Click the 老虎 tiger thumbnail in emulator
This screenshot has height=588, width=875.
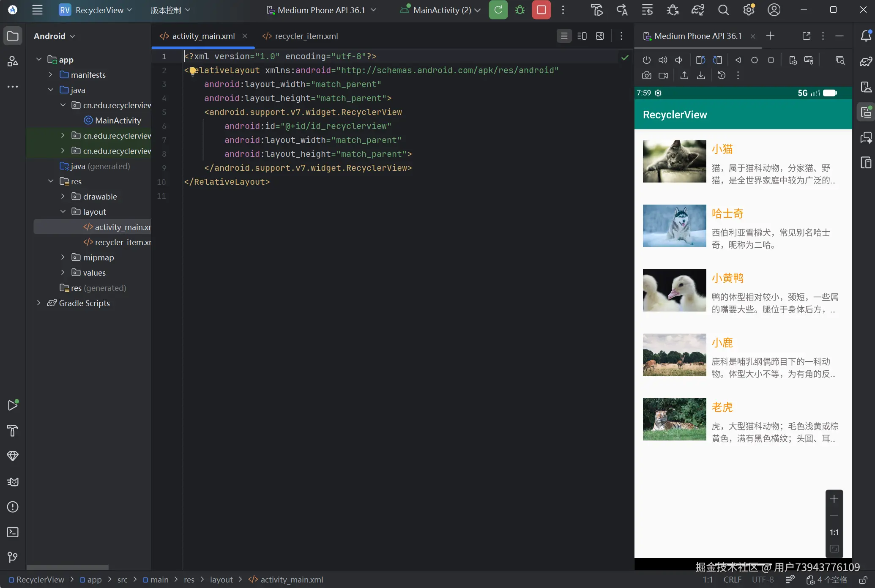[674, 419]
